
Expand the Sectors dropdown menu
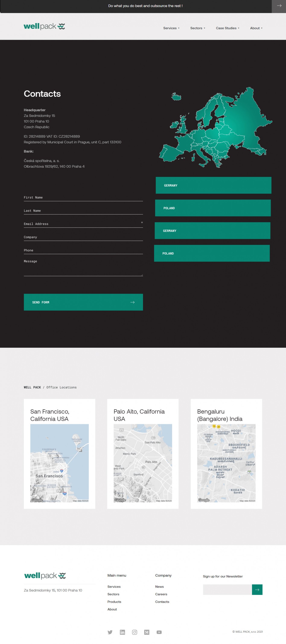pos(198,28)
